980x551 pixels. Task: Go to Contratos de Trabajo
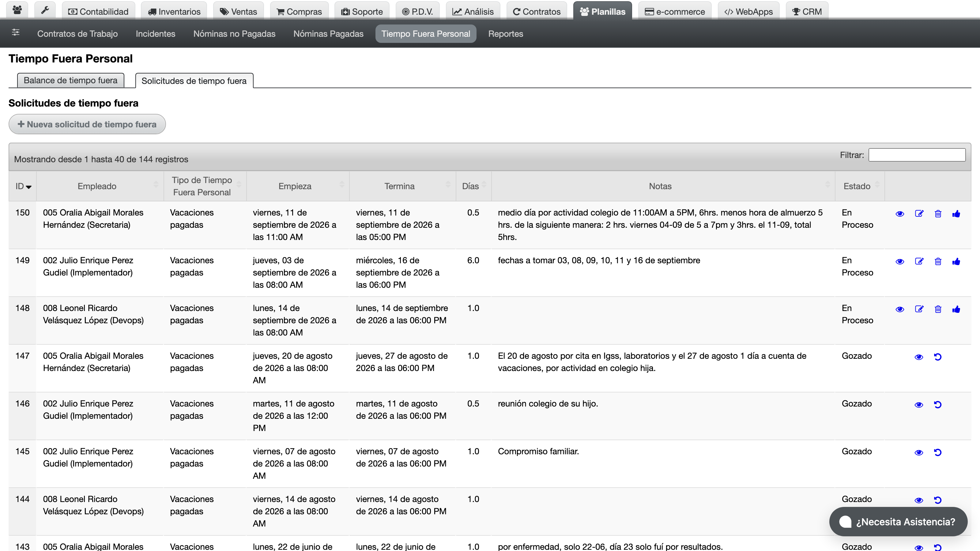(77, 34)
